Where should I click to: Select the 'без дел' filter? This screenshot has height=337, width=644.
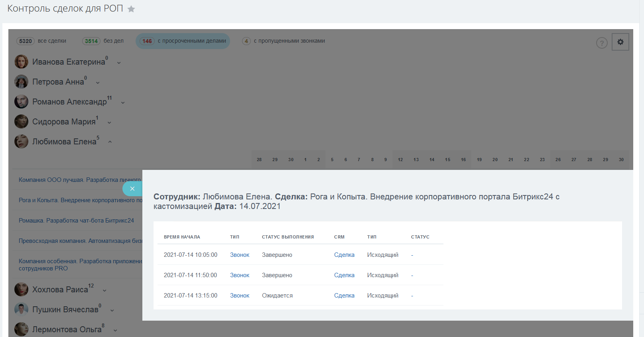click(103, 41)
